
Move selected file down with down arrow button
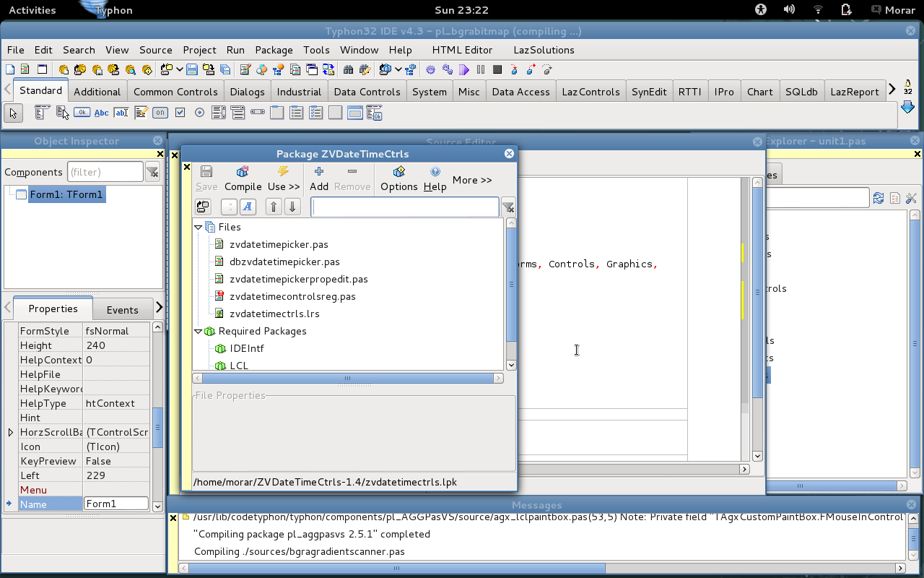(x=292, y=207)
